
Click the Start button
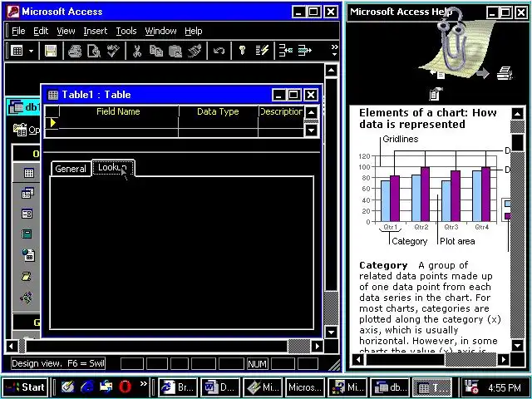(26, 387)
